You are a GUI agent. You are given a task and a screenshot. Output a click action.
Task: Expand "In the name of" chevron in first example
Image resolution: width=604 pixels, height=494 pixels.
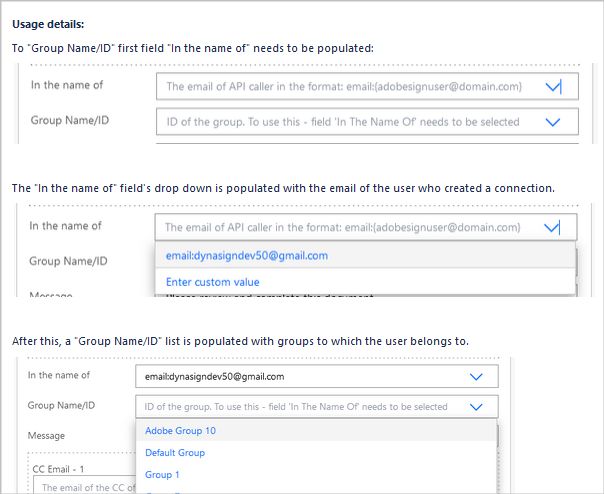pyautogui.click(x=554, y=87)
